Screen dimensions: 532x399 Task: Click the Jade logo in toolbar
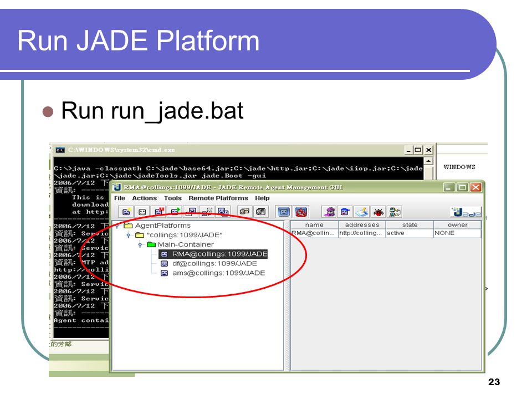pyautogui.click(x=466, y=212)
